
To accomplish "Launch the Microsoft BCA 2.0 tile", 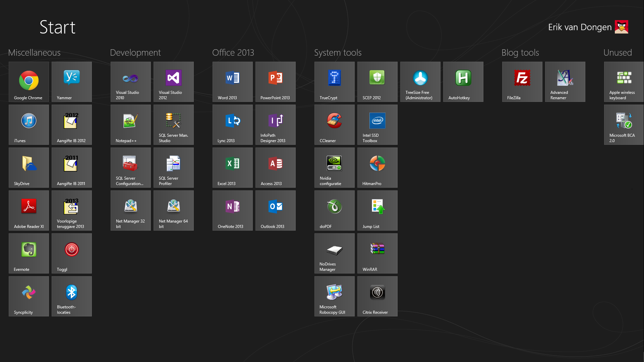I will [x=624, y=125].
